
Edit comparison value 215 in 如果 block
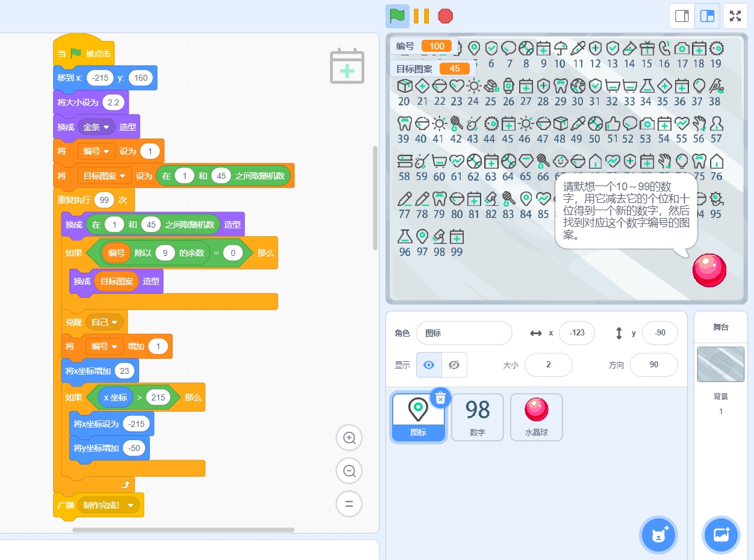158,397
